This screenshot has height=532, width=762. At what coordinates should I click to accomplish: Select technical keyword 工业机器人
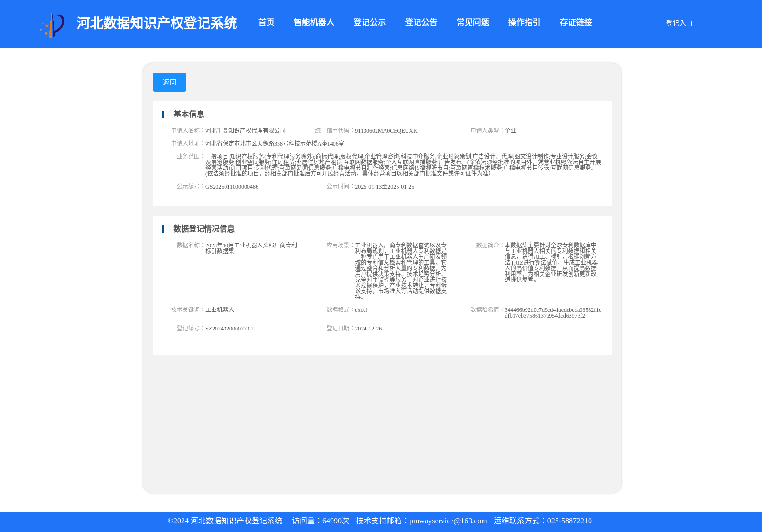[220, 309]
